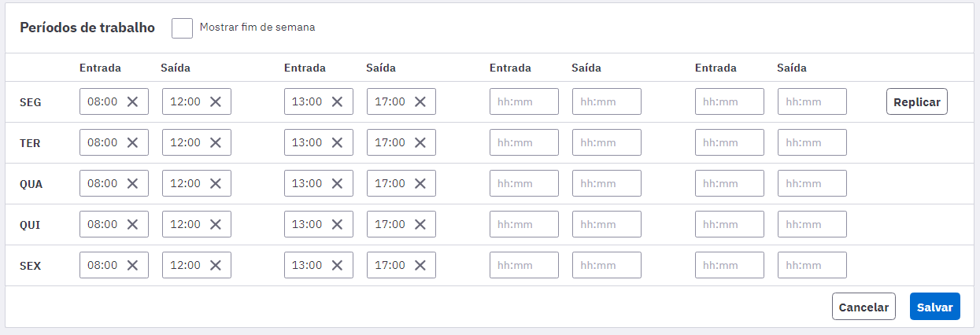
Task: Clear SEX second exit time 17:00
Action: (x=420, y=265)
